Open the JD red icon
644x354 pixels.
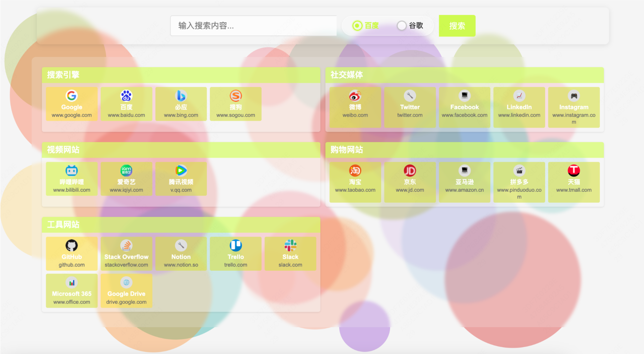pyautogui.click(x=410, y=171)
